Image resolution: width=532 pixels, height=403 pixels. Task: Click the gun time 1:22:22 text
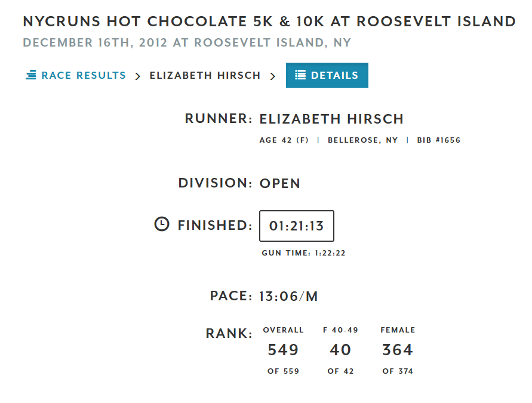coord(303,253)
